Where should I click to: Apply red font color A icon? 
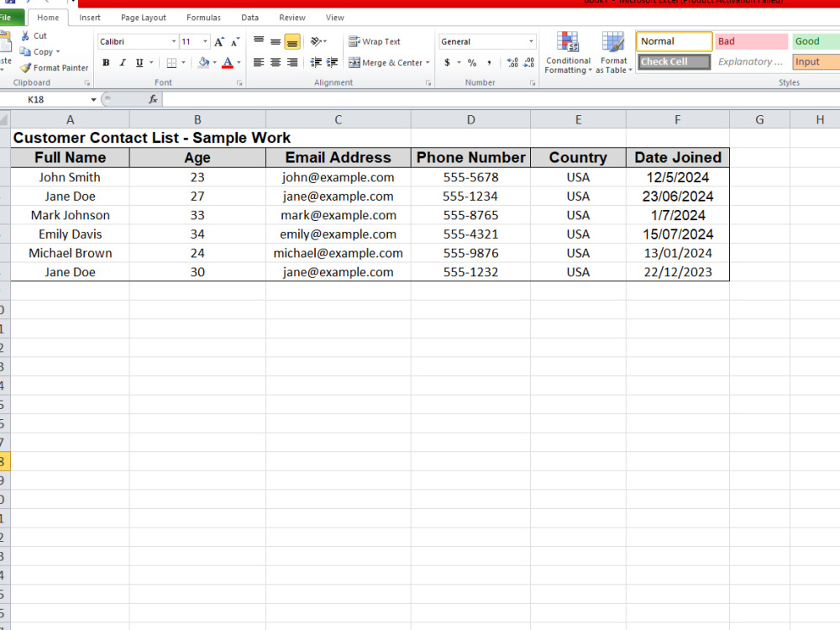click(228, 63)
